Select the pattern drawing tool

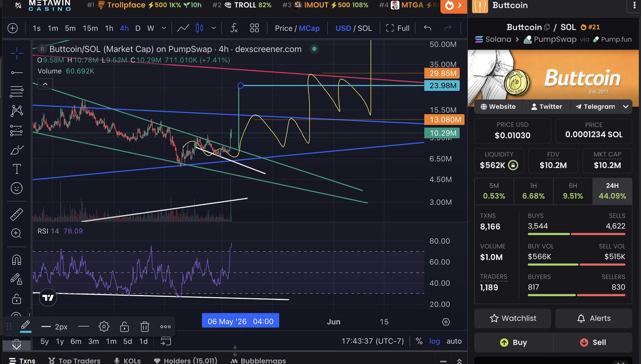[x=17, y=110]
